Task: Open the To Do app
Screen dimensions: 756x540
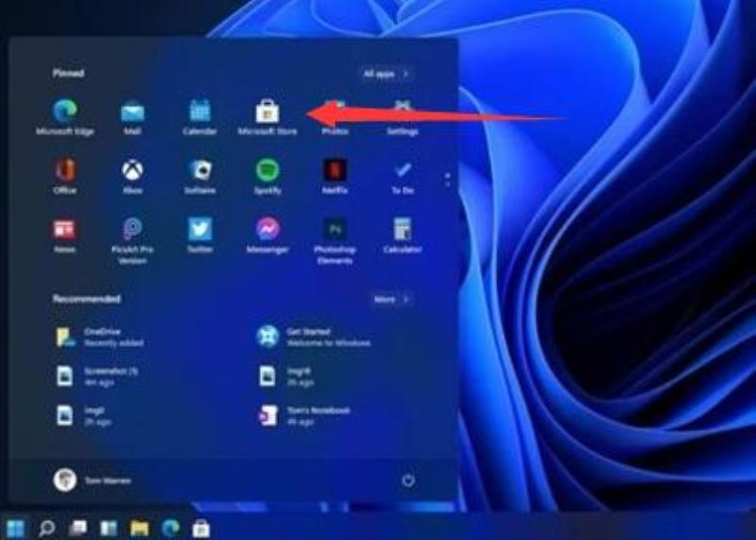Action: pyautogui.click(x=403, y=177)
